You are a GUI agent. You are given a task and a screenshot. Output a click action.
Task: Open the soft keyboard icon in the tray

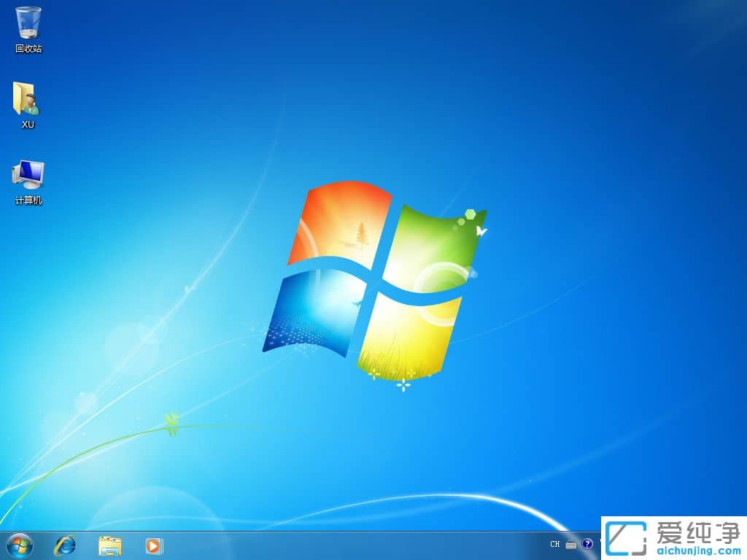click(571, 545)
